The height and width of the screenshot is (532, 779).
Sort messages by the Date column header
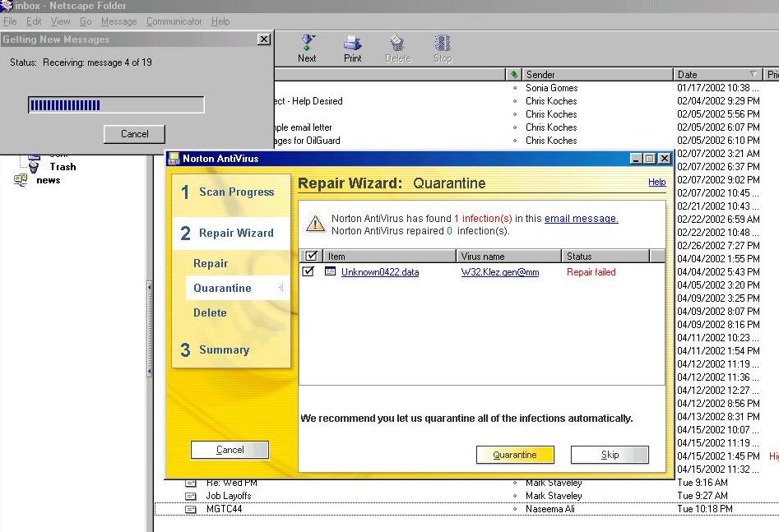pyautogui.click(x=717, y=75)
